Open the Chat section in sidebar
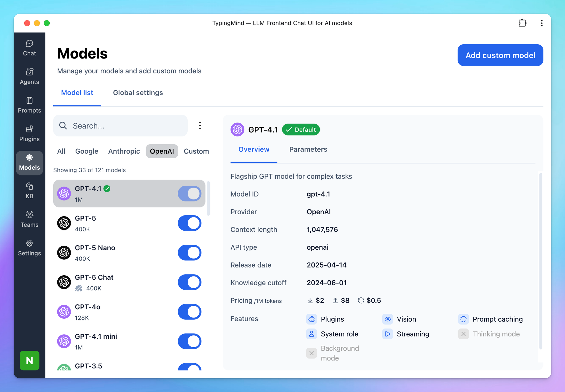Viewport: 565px width, 392px height. click(x=29, y=48)
